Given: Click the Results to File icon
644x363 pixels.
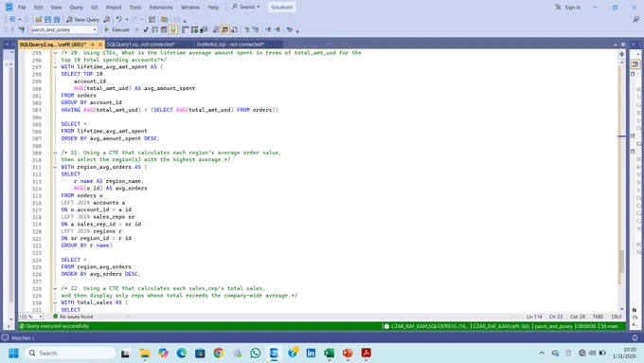Looking at the screenshot, I should (x=234, y=29).
